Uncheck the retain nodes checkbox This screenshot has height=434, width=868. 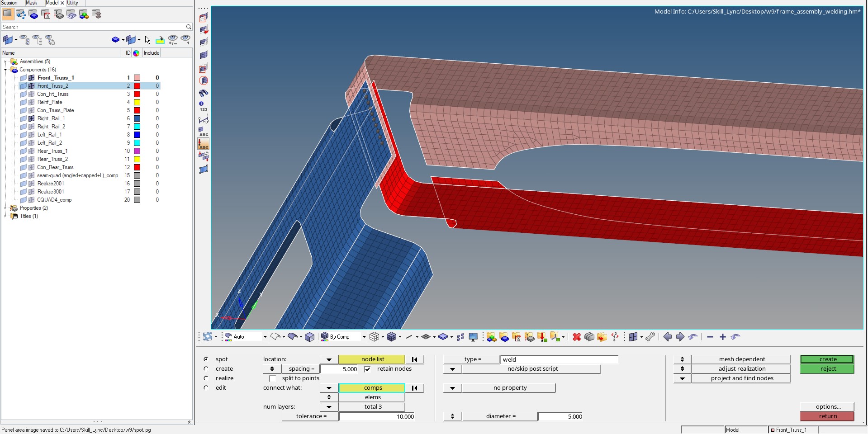point(368,369)
